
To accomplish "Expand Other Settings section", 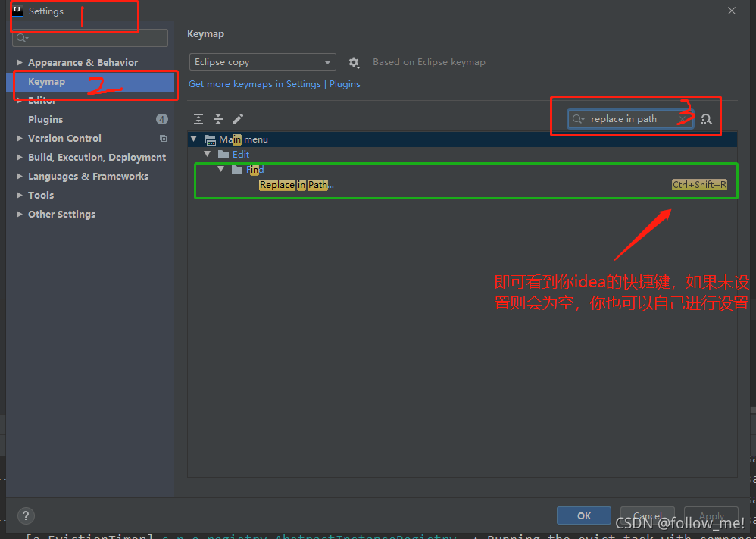I will point(19,214).
